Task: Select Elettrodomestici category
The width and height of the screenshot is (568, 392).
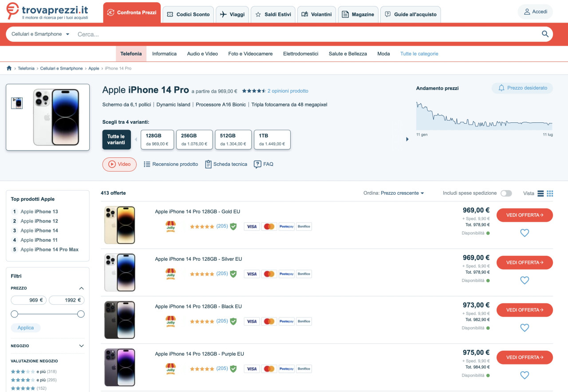Action: coord(301,54)
